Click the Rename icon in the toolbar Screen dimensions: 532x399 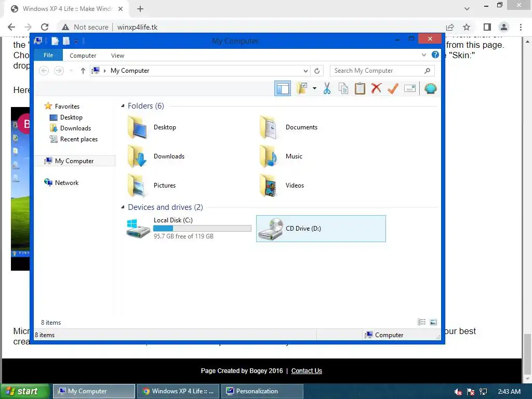(410, 88)
